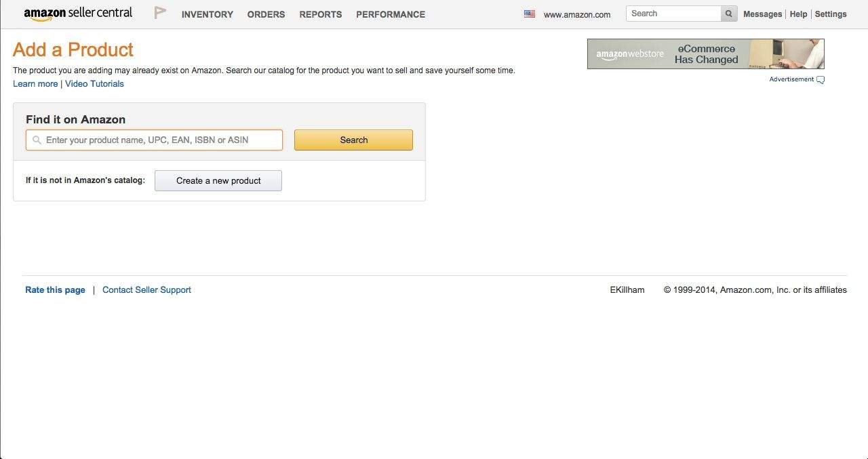The height and width of the screenshot is (459, 868).
Task: Open the ORDERS menu
Action: [266, 14]
